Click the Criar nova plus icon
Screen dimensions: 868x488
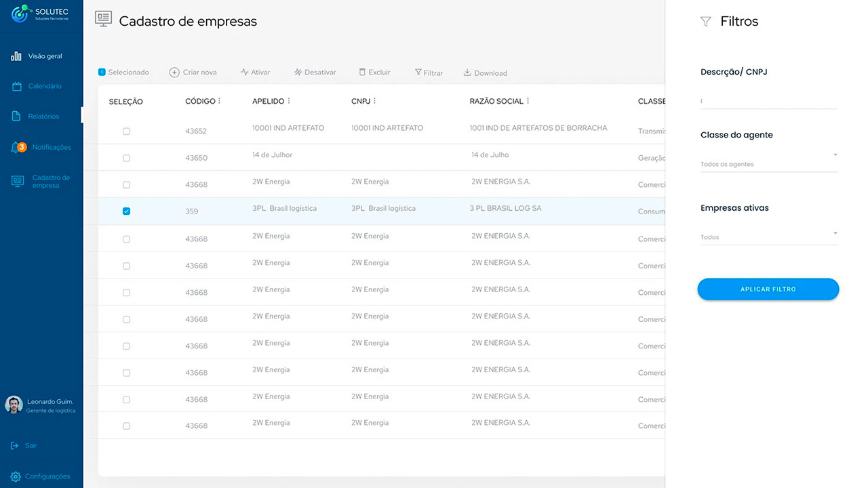174,73
